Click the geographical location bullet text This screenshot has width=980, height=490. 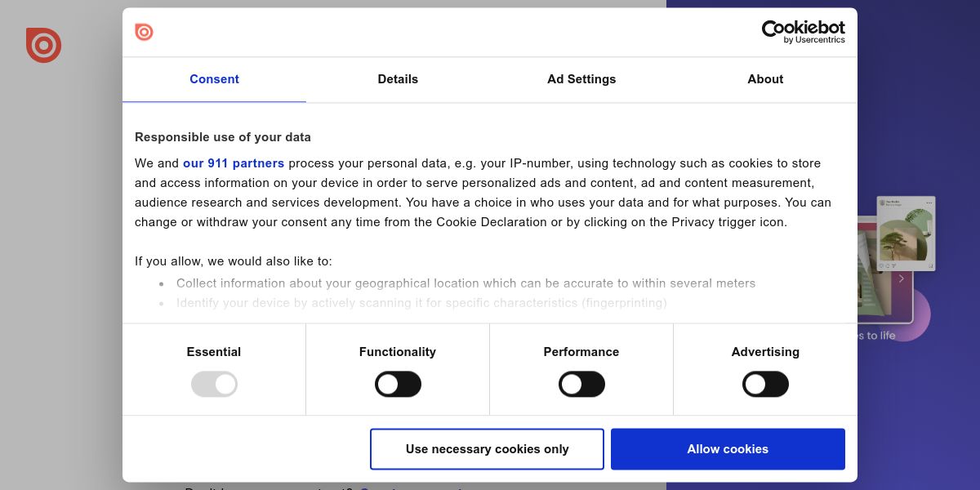pos(465,283)
